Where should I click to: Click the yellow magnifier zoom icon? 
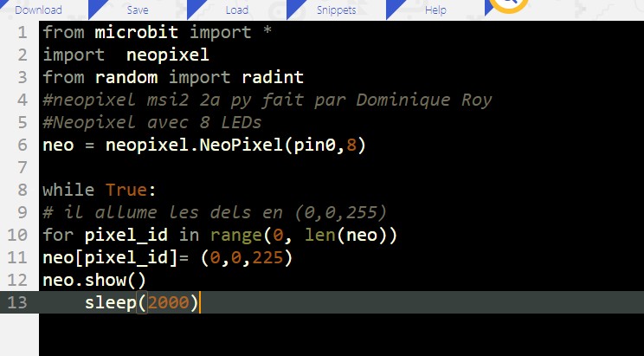(509, 4)
